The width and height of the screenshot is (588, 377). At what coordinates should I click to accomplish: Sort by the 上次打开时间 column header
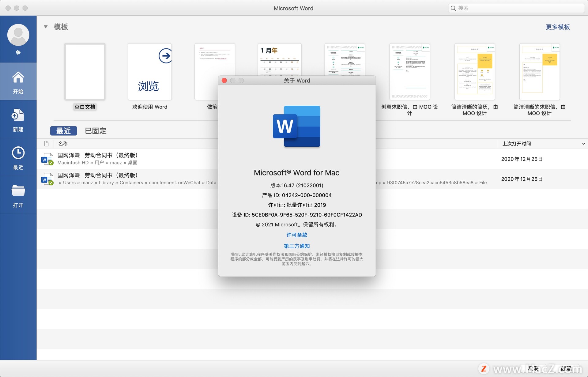[x=517, y=144]
